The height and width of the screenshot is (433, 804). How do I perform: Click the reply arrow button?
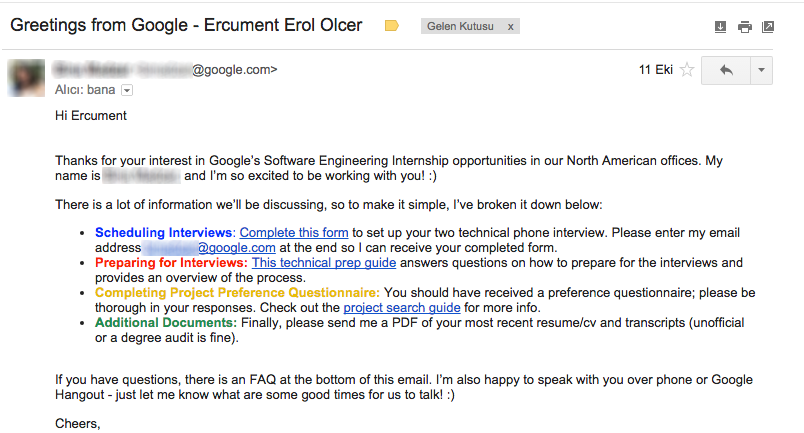click(x=725, y=70)
